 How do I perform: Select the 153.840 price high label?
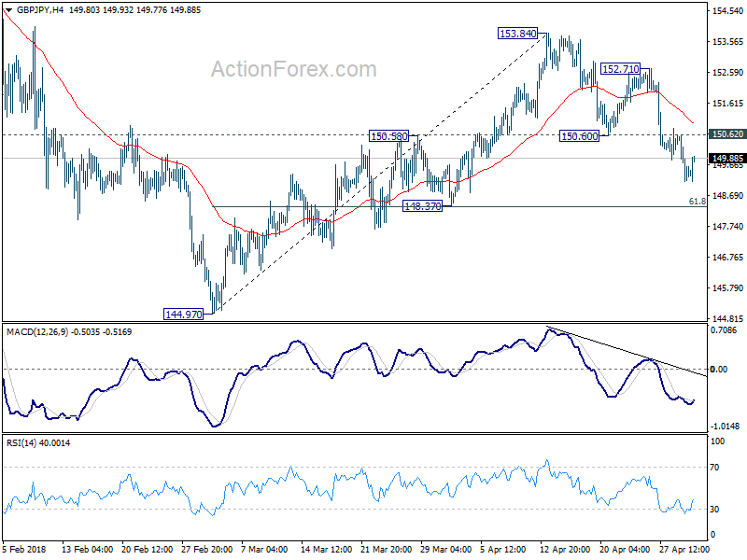coord(517,34)
